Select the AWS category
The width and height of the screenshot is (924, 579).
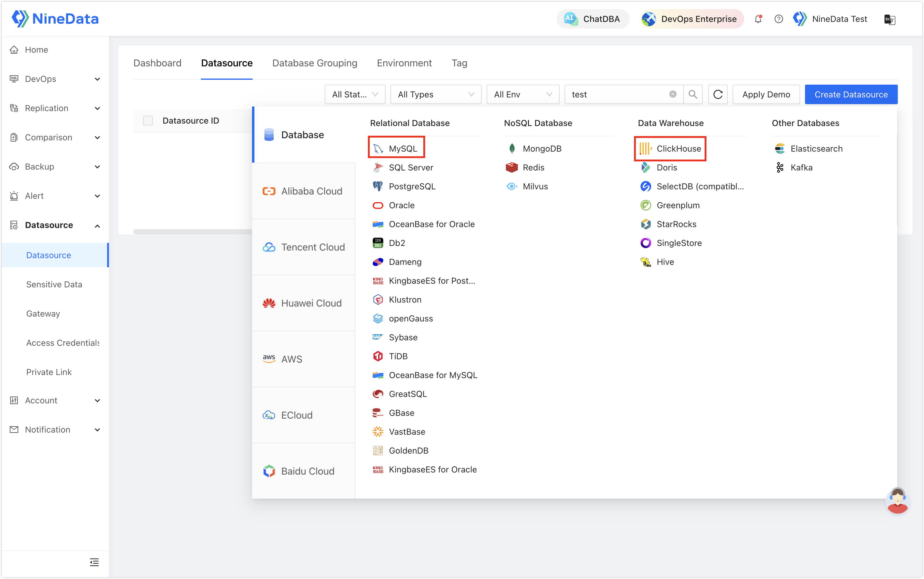pos(303,359)
